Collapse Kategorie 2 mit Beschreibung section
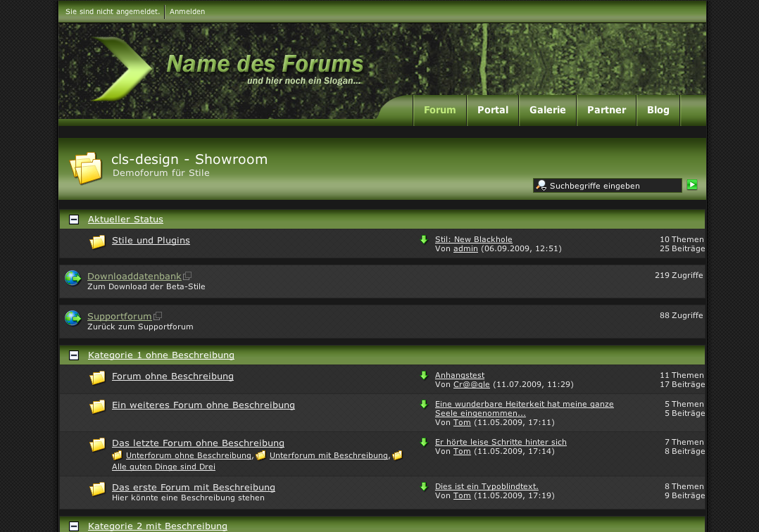759x532 pixels. pyautogui.click(x=74, y=526)
